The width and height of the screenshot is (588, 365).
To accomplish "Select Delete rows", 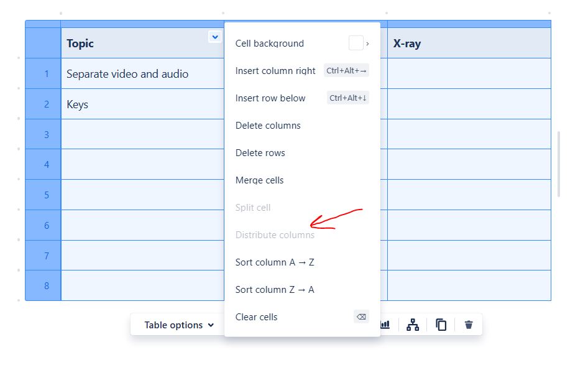I will [x=260, y=153].
